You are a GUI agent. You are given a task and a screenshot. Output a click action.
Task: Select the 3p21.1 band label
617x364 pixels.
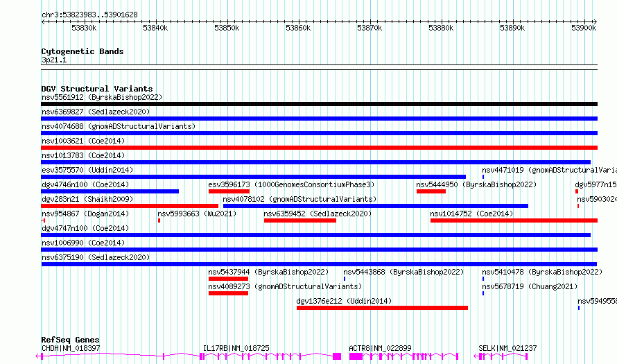click(x=54, y=60)
